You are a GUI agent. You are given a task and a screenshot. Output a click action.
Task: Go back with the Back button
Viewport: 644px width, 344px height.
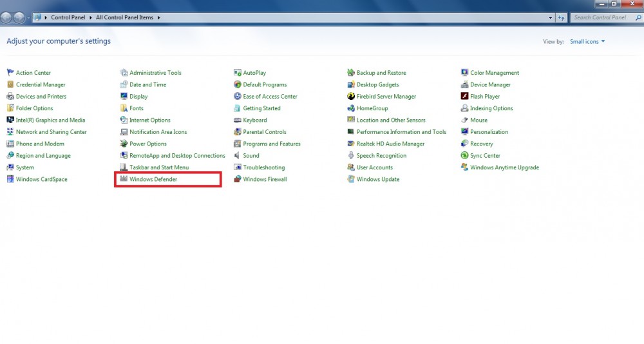6,17
